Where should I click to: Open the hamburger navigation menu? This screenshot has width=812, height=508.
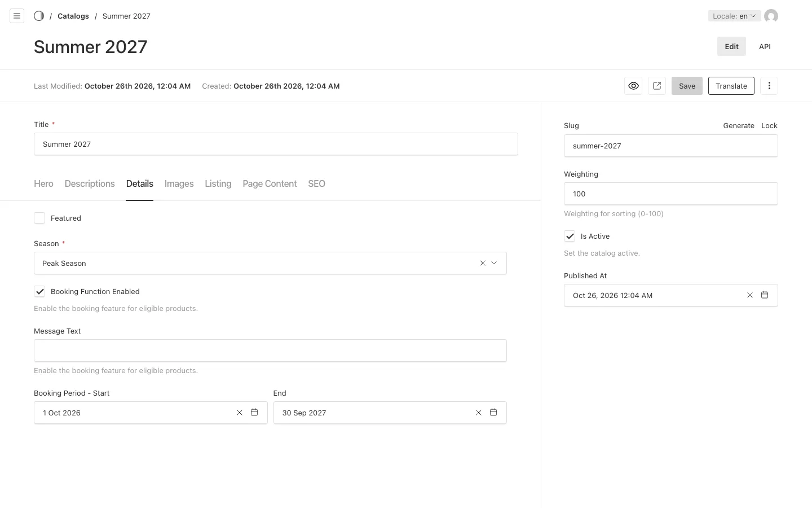[x=17, y=16]
